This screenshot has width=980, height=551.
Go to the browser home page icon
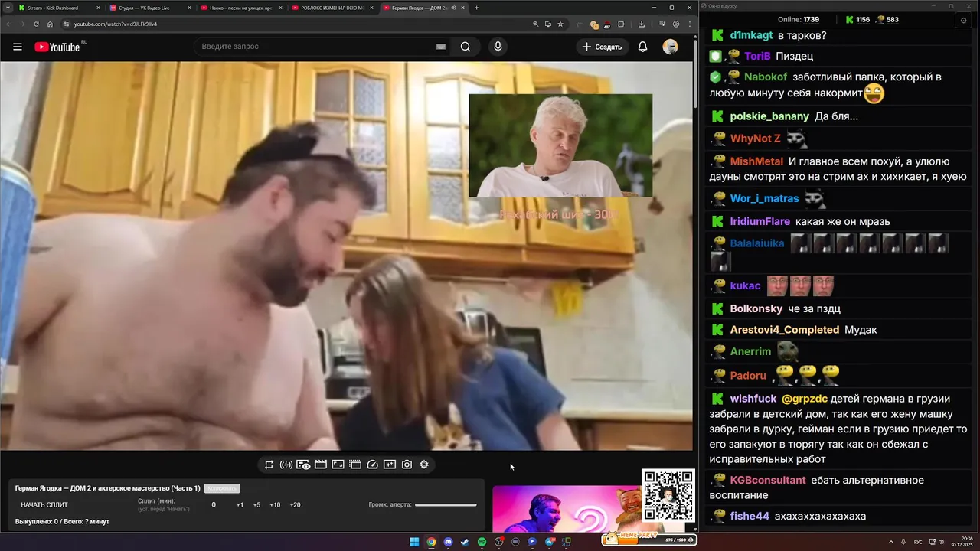pos(51,24)
